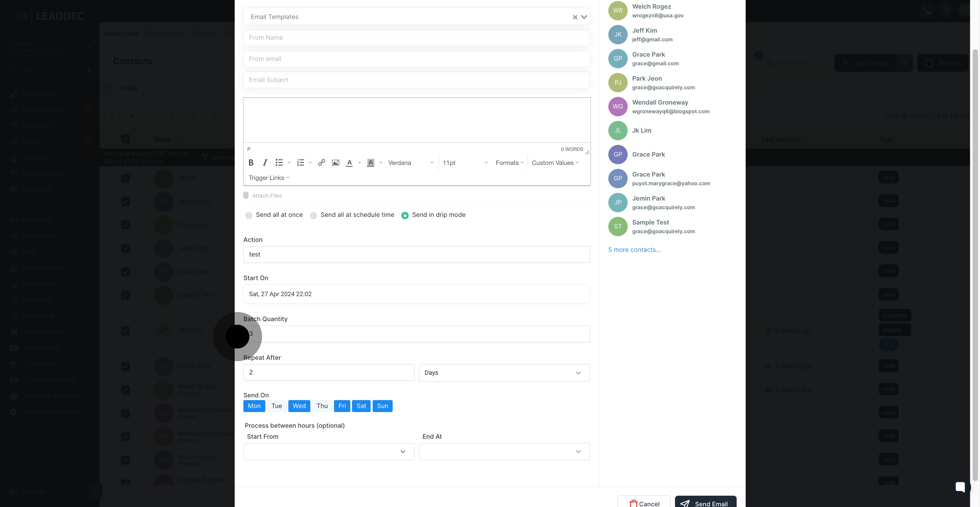Viewport: 980px width, 507px height.
Task: Open the Days unit dropdown for Repeat After
Action: [x=504, y=373]
